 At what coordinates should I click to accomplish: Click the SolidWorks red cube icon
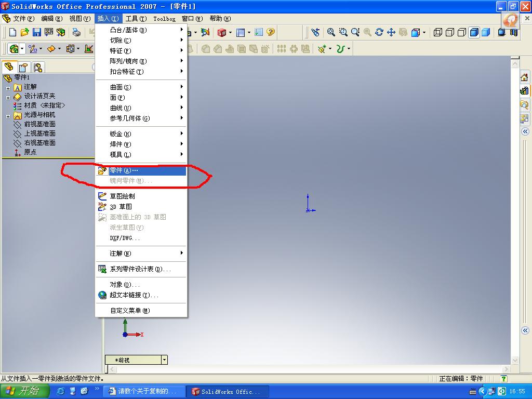(x=221, y=32)
